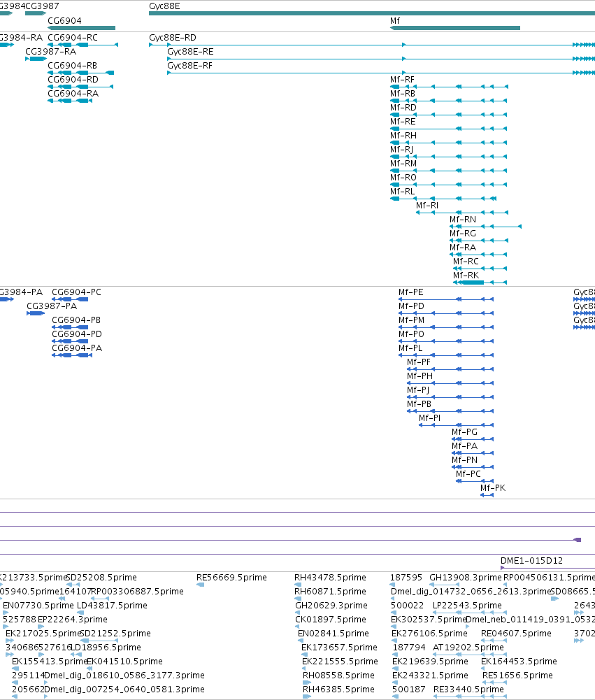Select transcript CG6904-RD
Image resolution: width=595 pixels, height=700 pixels.
tap(73, 80)
